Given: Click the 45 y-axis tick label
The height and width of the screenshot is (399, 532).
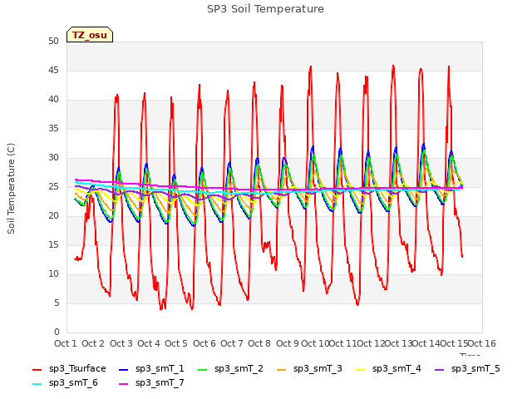Looking at the screenshot, I should 53,70.
